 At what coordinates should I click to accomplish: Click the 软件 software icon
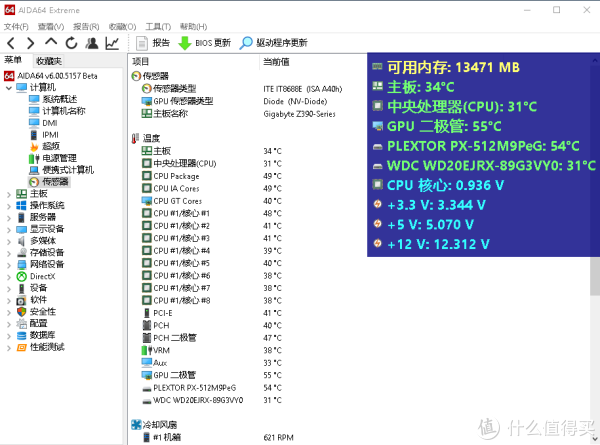(21, 300)
